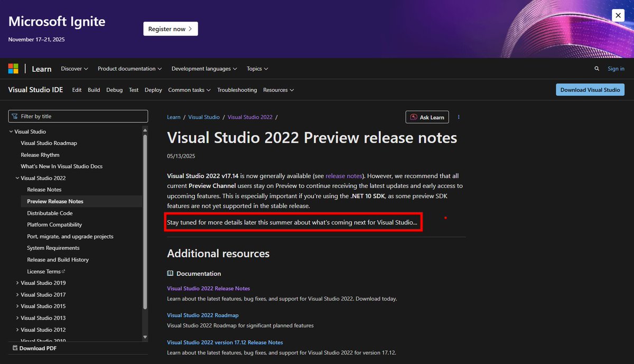
Task: Open the Learn home link in header
Action: pyautogui.click(x=42, y=69)
